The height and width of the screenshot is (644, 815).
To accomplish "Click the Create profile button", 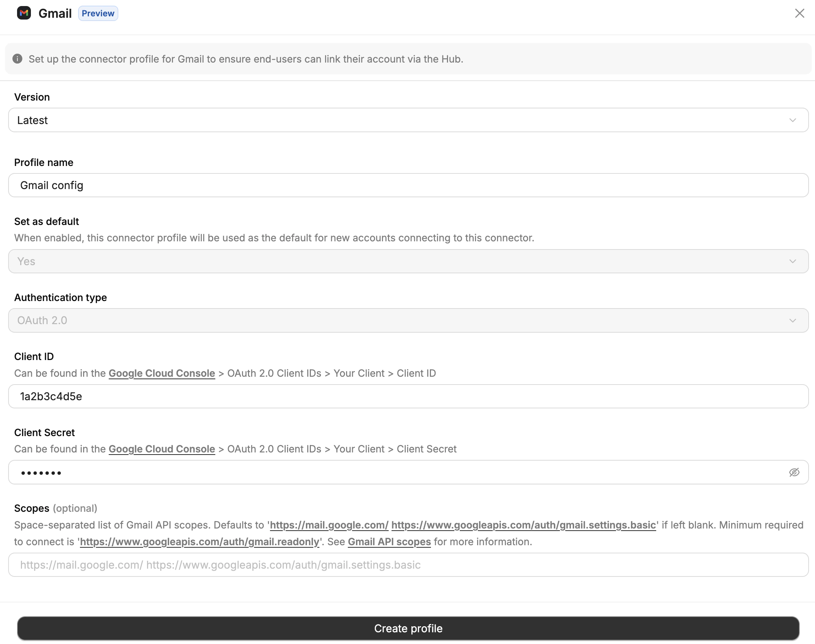I will point(408,629).
